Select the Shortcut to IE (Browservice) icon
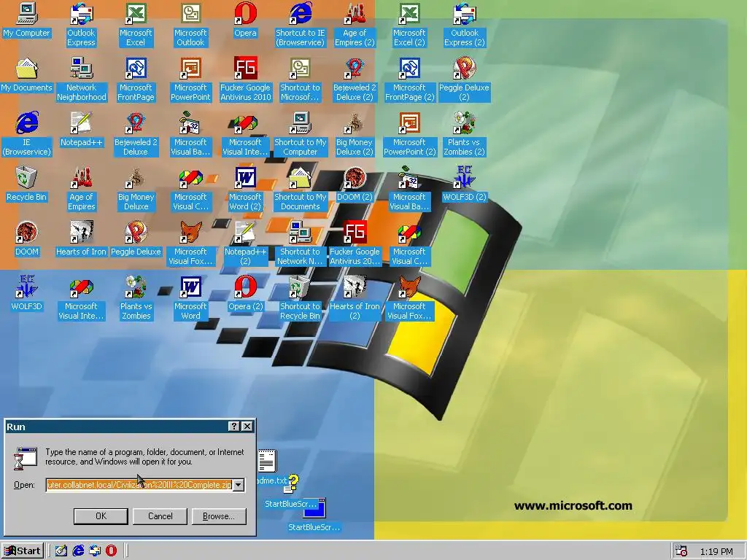Viewport: 747px width, 560px height. click(300, 25)
